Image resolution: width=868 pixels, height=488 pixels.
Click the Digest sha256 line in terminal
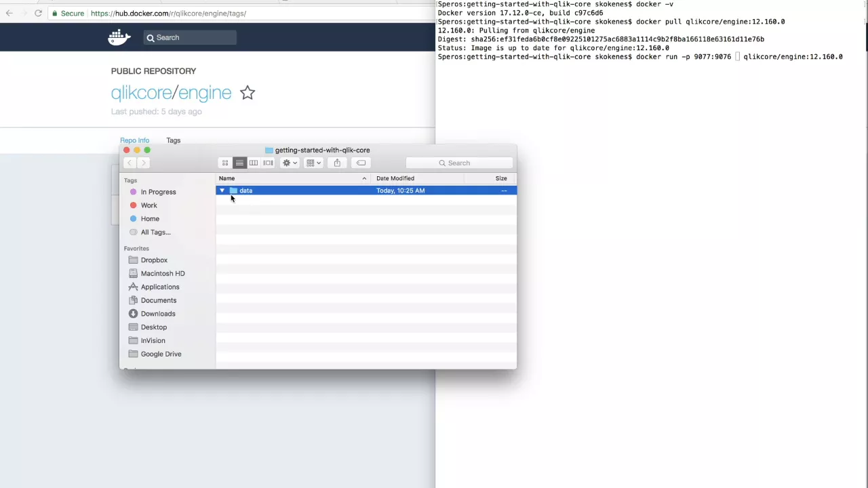(x=601, y=39)
